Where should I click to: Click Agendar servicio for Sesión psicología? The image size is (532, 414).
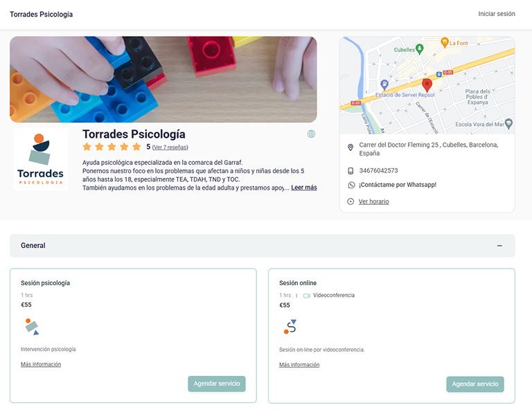(216, 384)
